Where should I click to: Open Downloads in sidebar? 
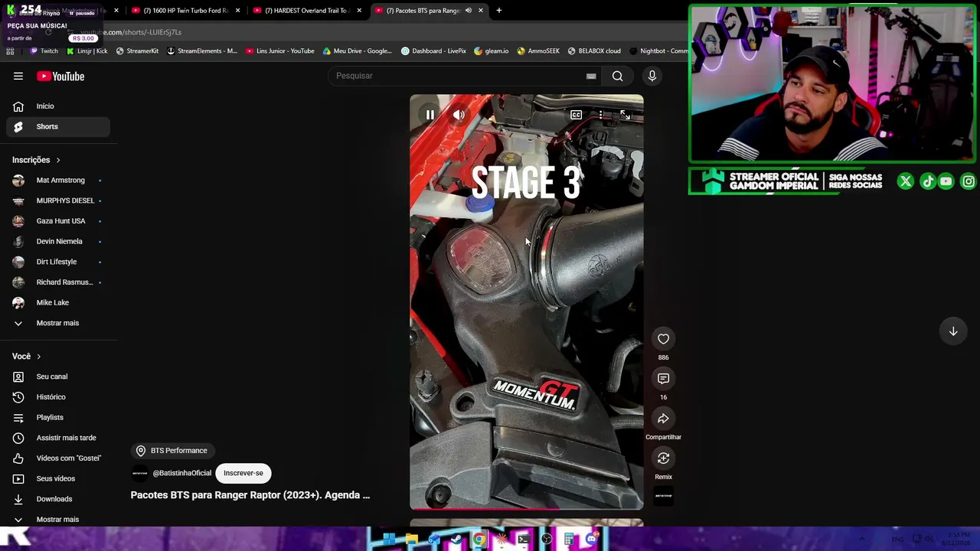[57, 499]
